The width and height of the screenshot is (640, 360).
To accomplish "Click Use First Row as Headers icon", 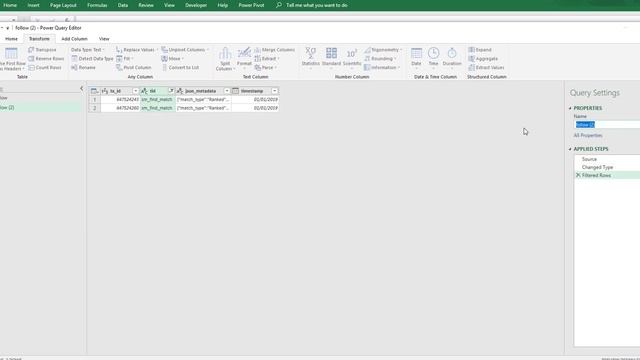I will coord(11,53).
